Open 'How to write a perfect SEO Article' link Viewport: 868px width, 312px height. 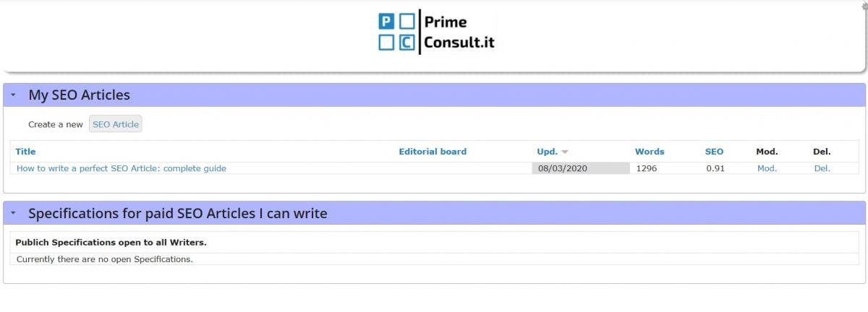(x=122, y=168)
